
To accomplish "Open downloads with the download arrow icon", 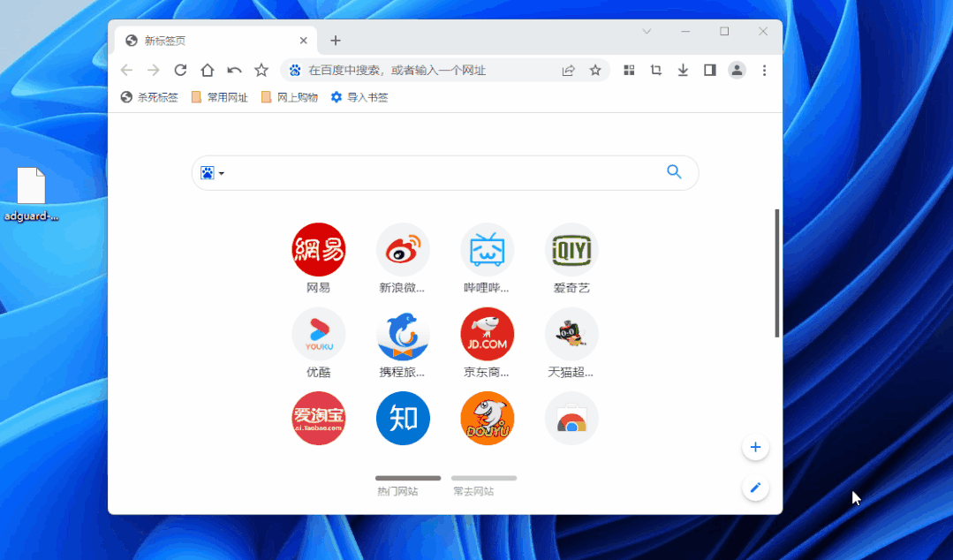I will pyautogui.click(x=683, y=70).
